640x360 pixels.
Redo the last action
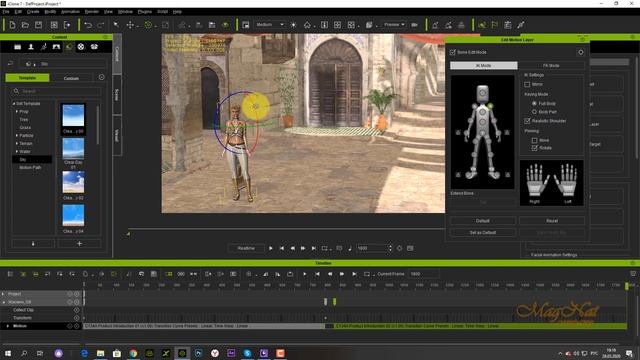101,25
